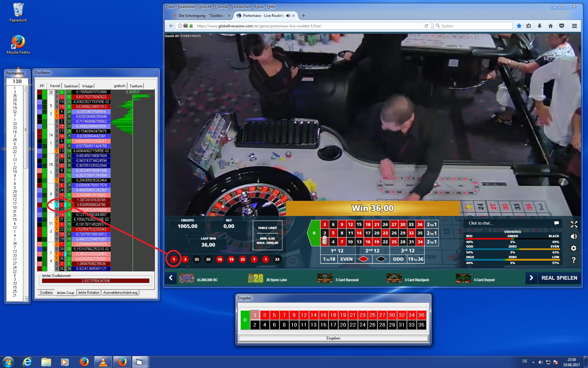The height and width of the screenshot is (368, 588).
Task: Click the letzter Oszillatorwert value bar
Action: [x=96, y=281]
